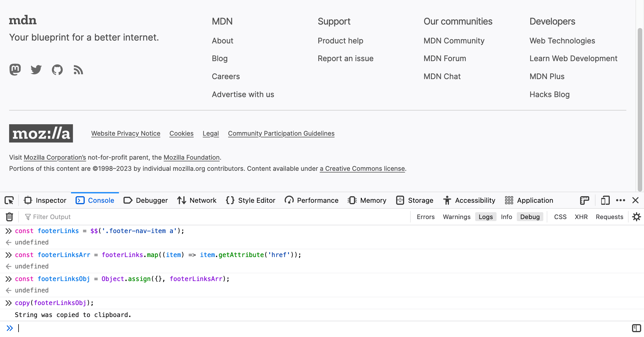Open Report an issue link
The image size is (644, 337).
click(x=346, y=59)
